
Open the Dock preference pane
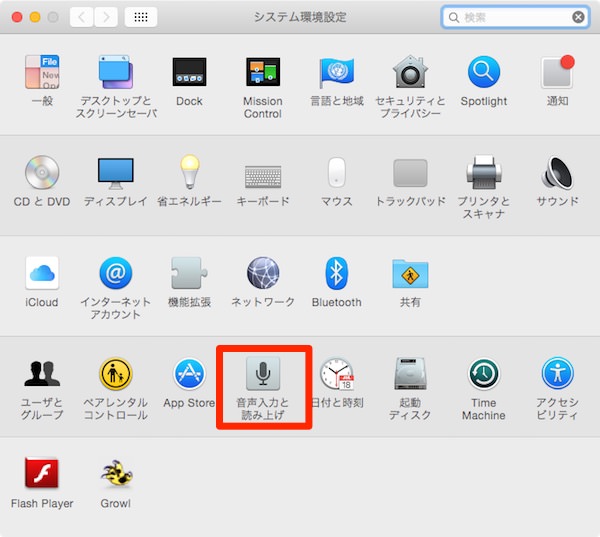(x=189, y=72)
